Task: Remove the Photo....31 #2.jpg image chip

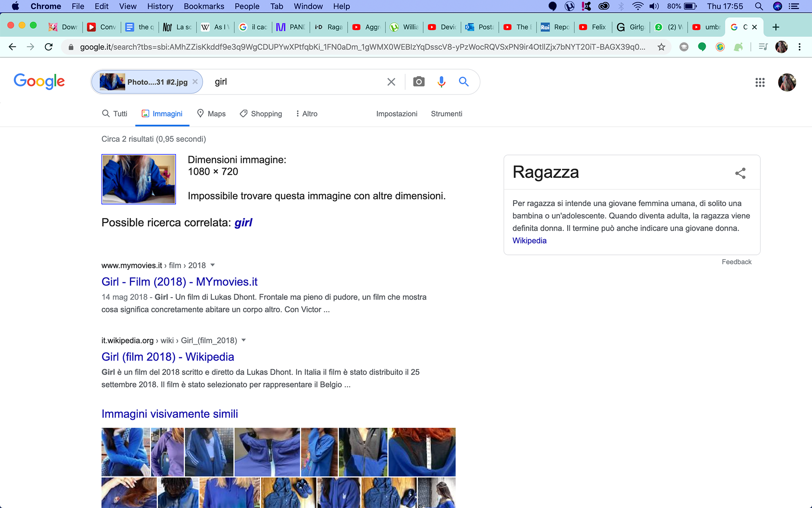Action: coord(195,82)
